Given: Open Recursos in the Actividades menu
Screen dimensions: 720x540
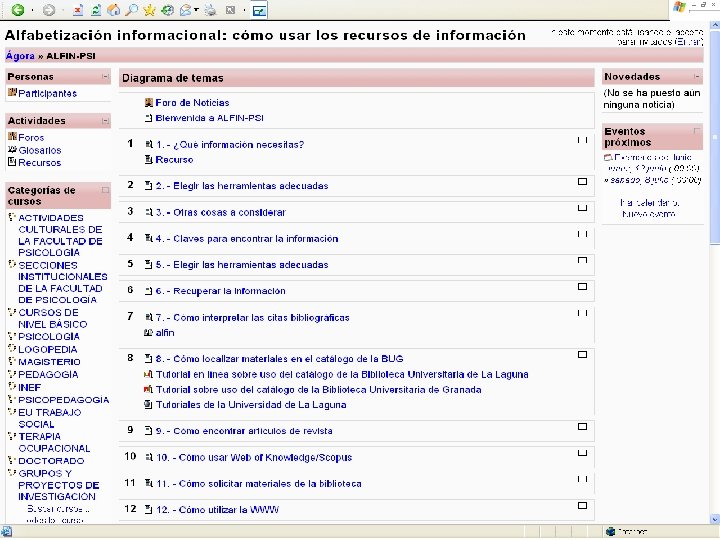Looking at the screenshot, I should click(x=39, y=163).
